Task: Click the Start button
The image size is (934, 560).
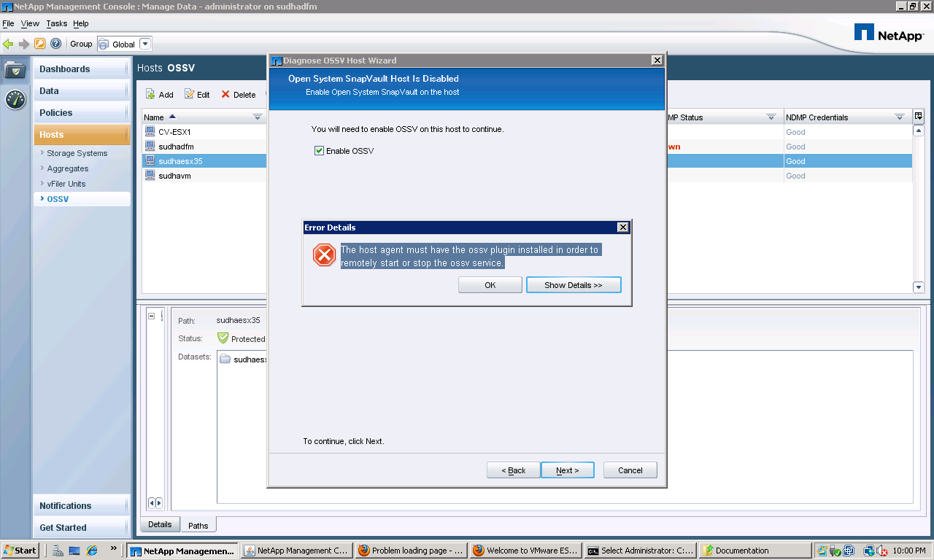Action: 20,551
